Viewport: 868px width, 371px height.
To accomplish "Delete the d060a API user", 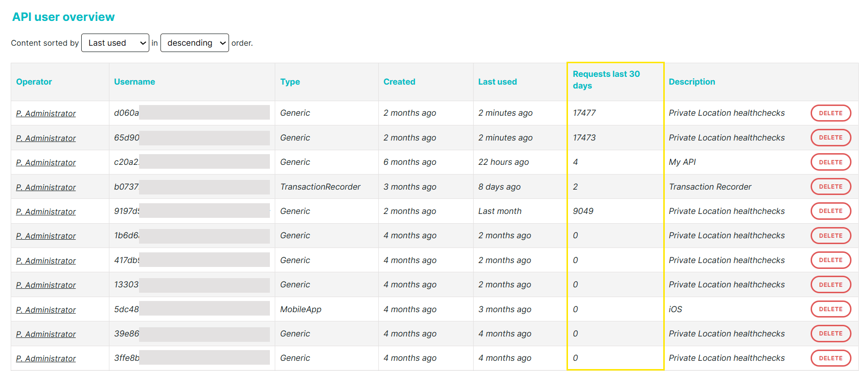I will [831, 113].
